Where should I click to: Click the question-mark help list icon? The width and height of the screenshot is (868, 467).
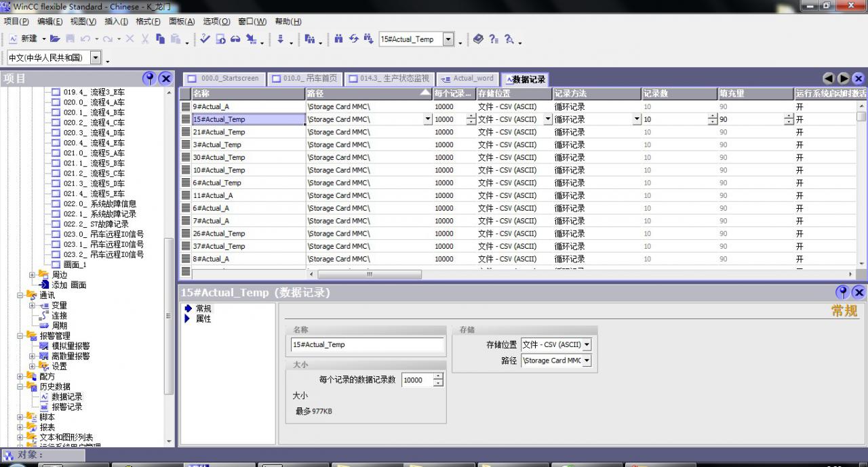[494, 39]
